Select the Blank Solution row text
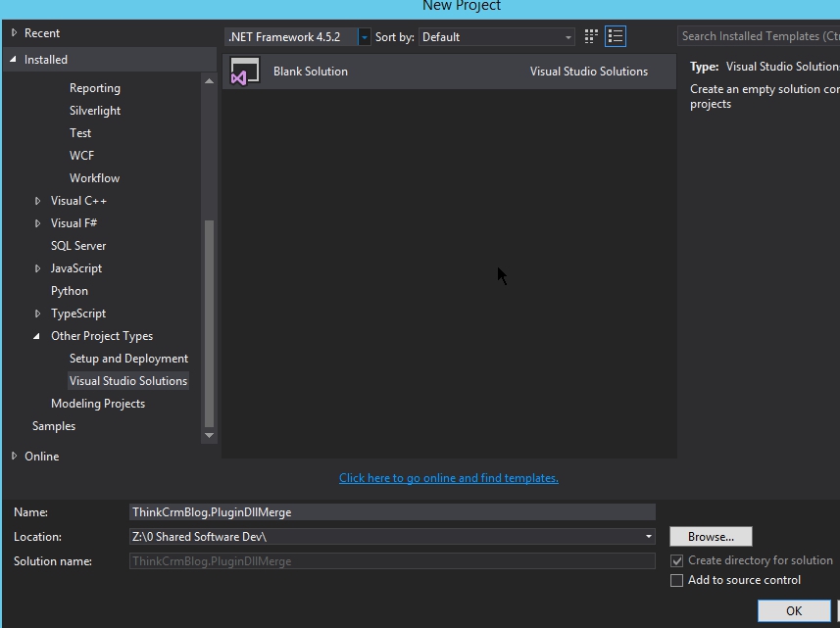This screenshot has width=840, height=628. point(310,72)
